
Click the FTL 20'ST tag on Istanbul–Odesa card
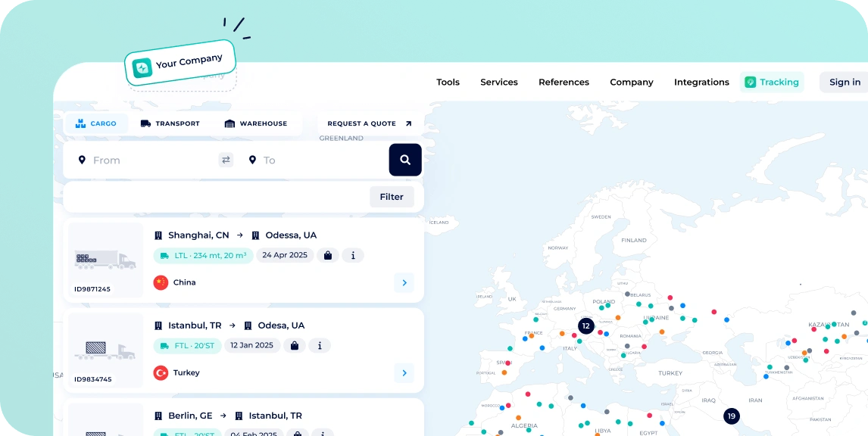[x=187, y=346]
